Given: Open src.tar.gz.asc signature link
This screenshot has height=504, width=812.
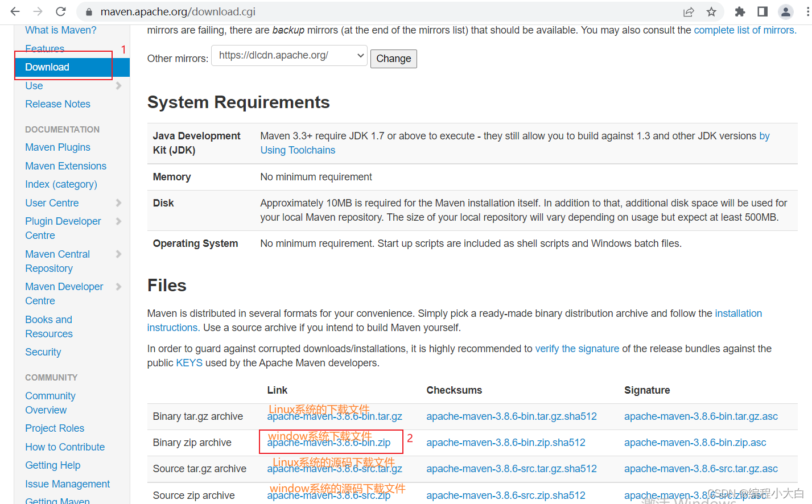Looking at the screenshot, I should (701, 469).
